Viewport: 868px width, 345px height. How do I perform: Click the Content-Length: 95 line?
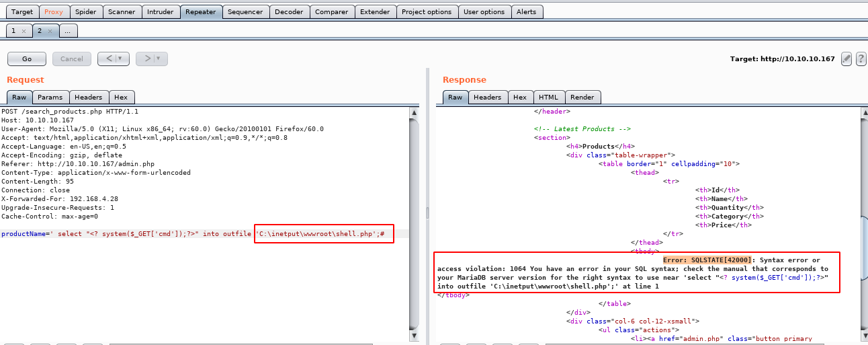[x=38, y=182]
